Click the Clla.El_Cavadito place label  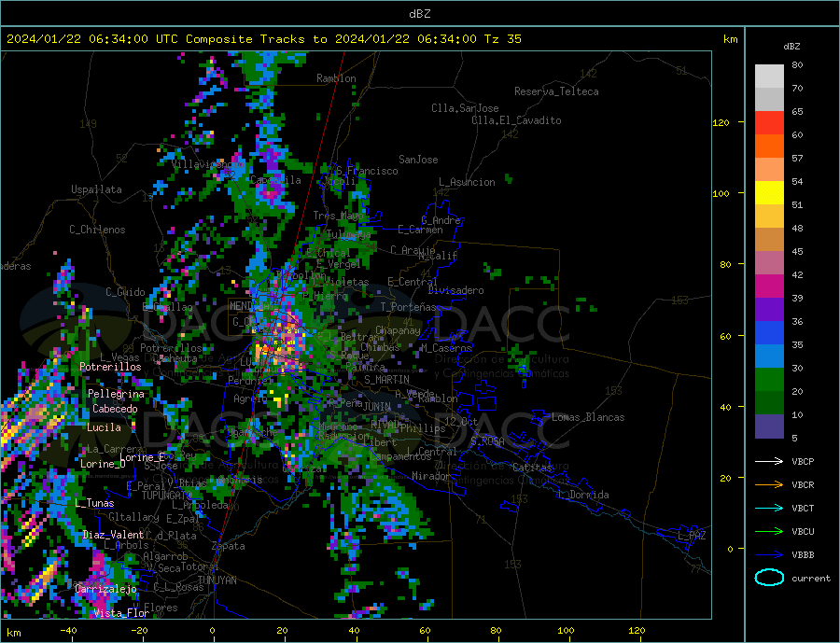tap(516, 120)
